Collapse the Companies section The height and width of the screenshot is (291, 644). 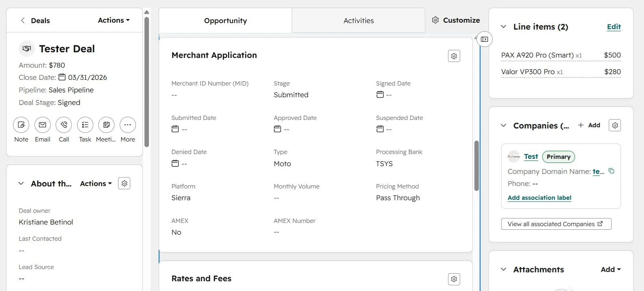pyautogui.click(x=504, y=126)
